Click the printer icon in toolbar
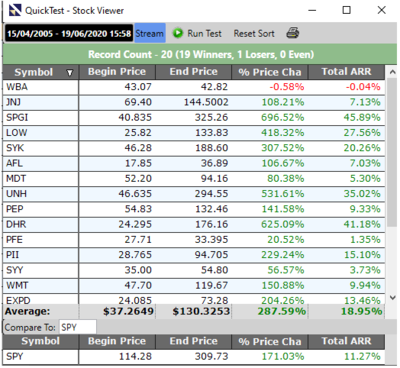The width and height of the screenshot is (400, 368). tap(293, 33)
